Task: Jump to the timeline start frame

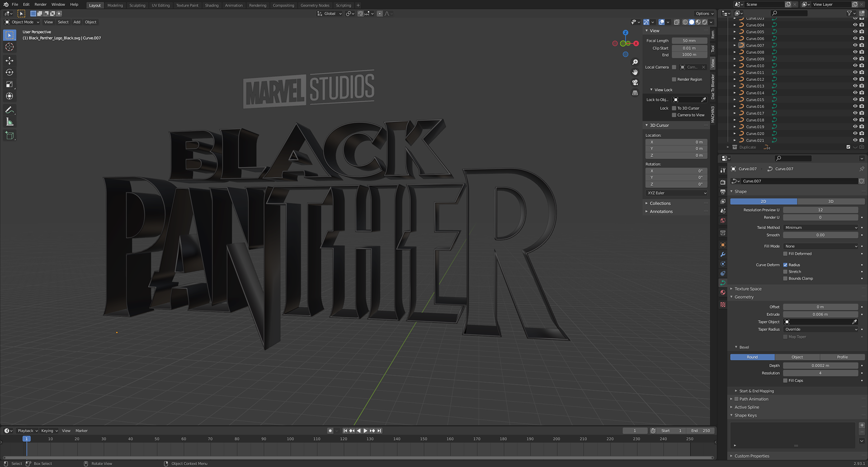Action: point(345,431)
